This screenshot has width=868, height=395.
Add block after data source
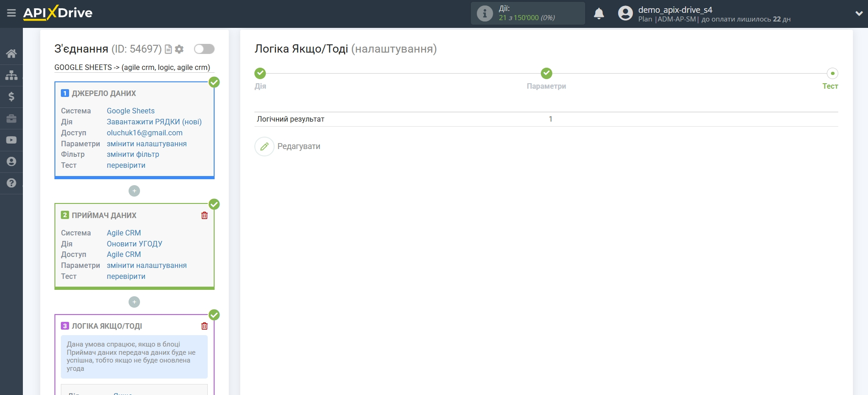[134, 191]
